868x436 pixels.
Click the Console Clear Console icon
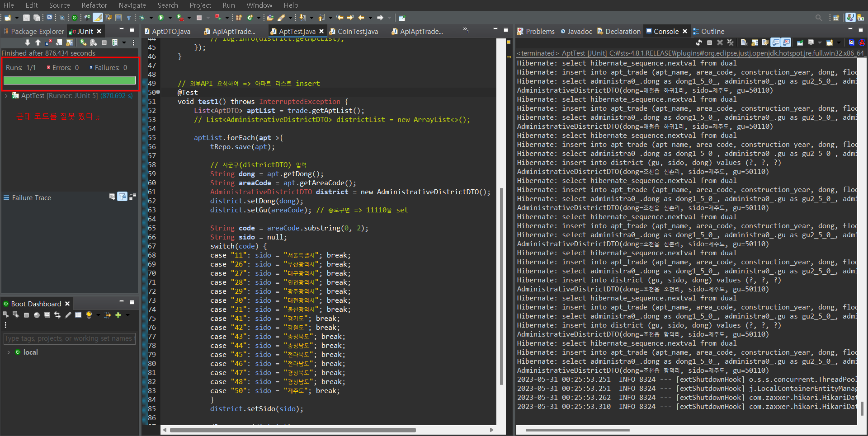[744, 42]
